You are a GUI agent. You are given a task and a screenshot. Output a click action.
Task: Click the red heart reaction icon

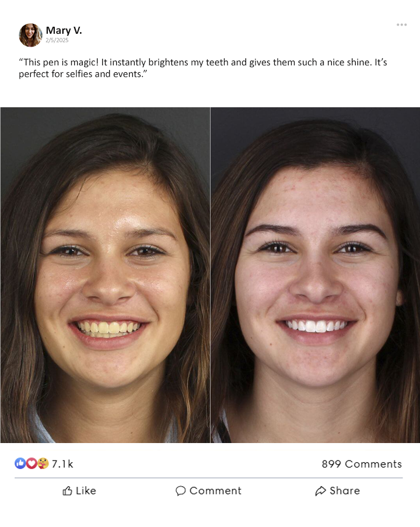coord(32,463)
